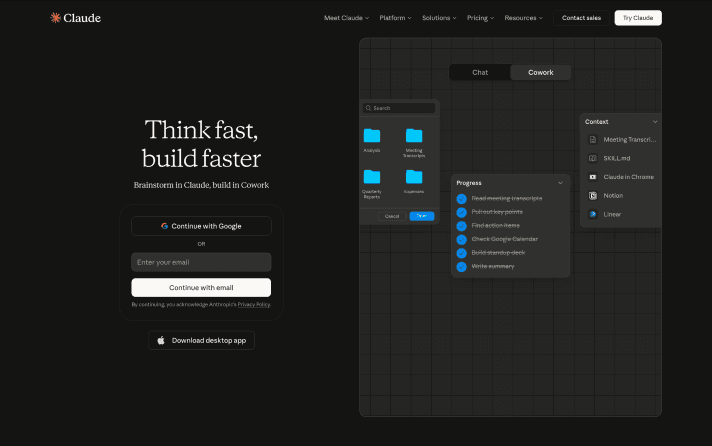712x446 pixels.
Task: Click the Claude starburst logo icon
Action: pos(55,18)
